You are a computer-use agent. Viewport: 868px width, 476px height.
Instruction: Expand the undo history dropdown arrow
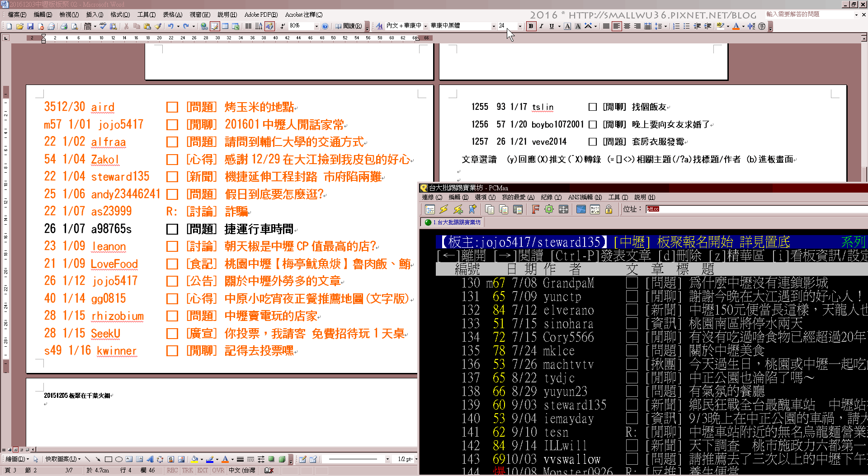[178, 26]
